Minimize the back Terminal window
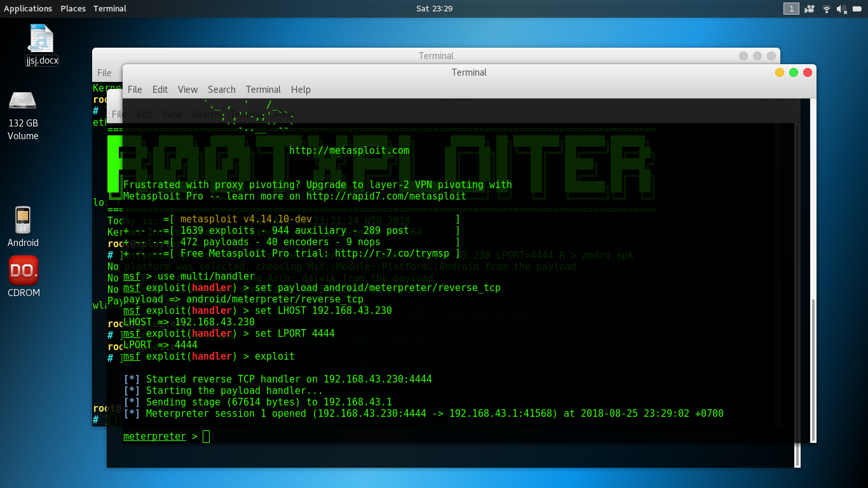The height and width of the screenshot is (488, 868). tap(743, 56)
